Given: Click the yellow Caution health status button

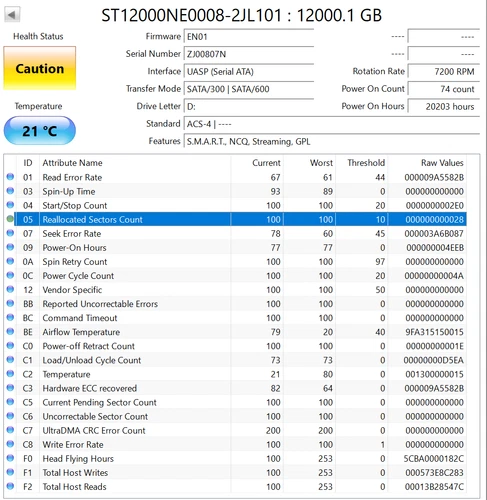Looking at the screenshot, I should coord(40,68).
